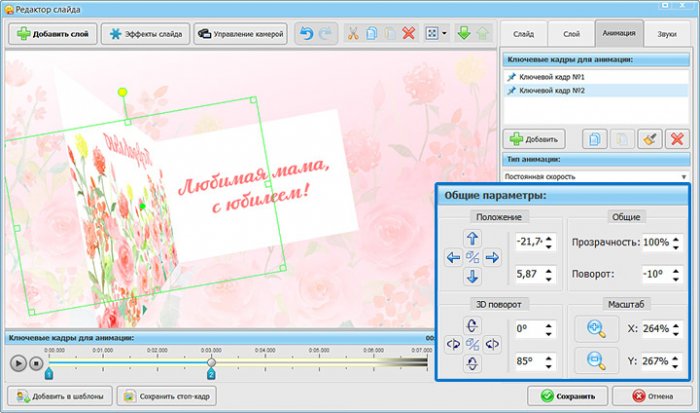
Task: Expand the alignment options dropdown arrow
Action: tap(444, 34)
